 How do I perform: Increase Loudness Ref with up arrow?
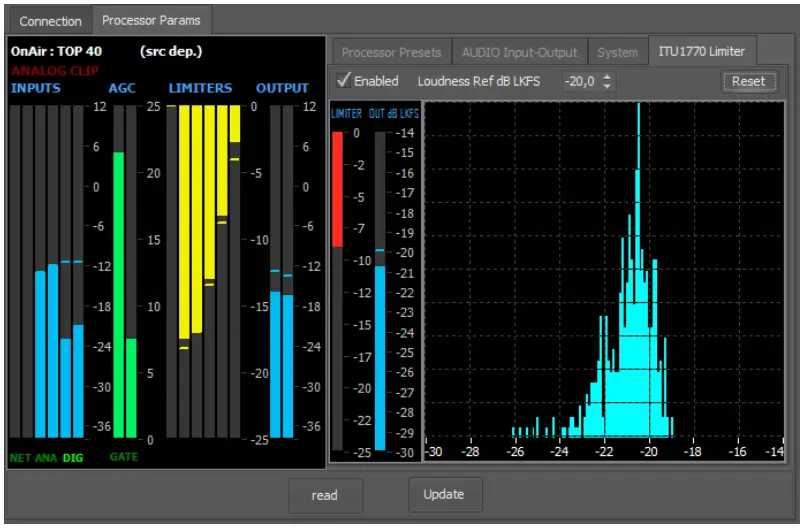tap(607, 77)
